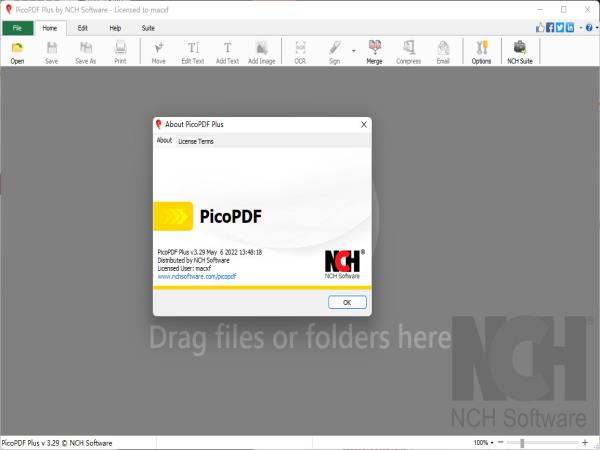Click the status bar PicoPDF Plus v 3.29 text
Image resolution: width=600 pixels, height=450 pixels.
click(x=57, y=443)
